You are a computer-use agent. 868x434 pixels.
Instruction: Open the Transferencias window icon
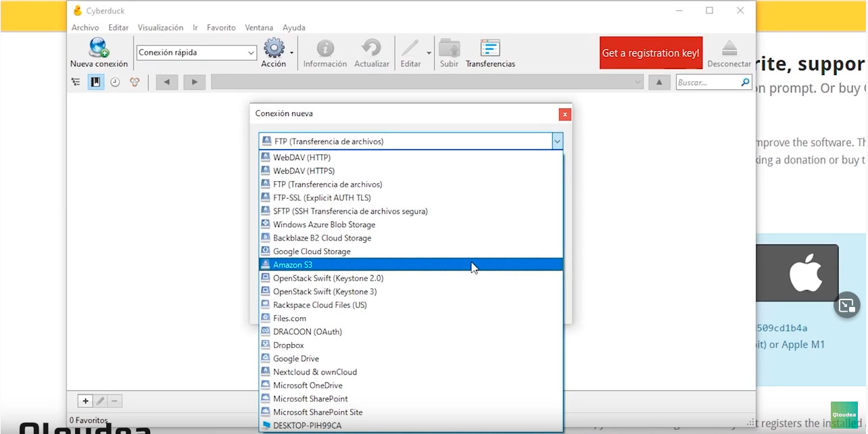click(490, 48)
